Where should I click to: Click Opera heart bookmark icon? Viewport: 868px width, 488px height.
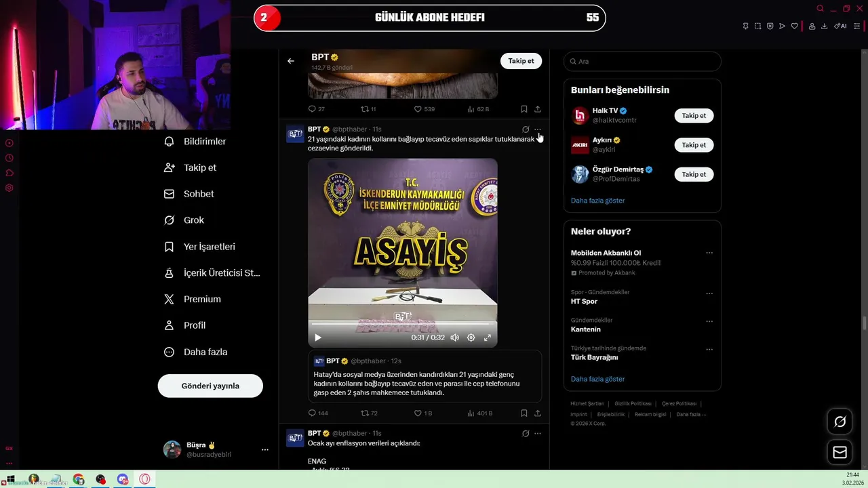tap(794, 26)
